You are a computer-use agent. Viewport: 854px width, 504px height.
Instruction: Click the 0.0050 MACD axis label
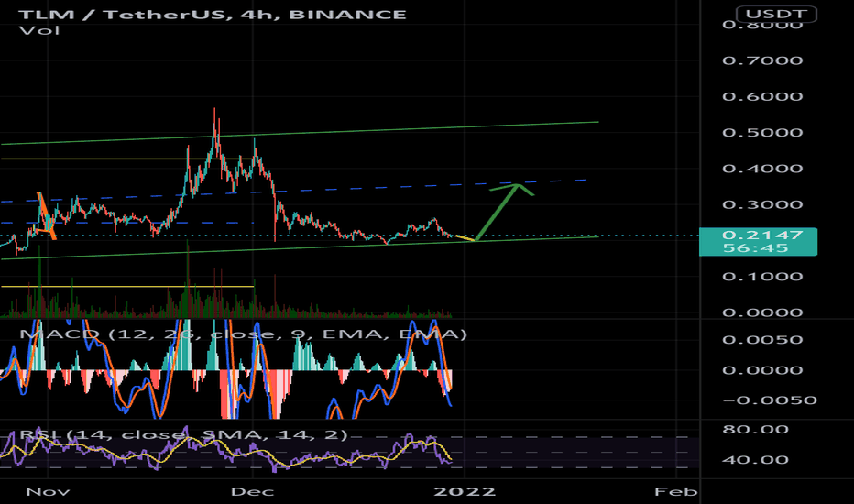coord(762,339)
